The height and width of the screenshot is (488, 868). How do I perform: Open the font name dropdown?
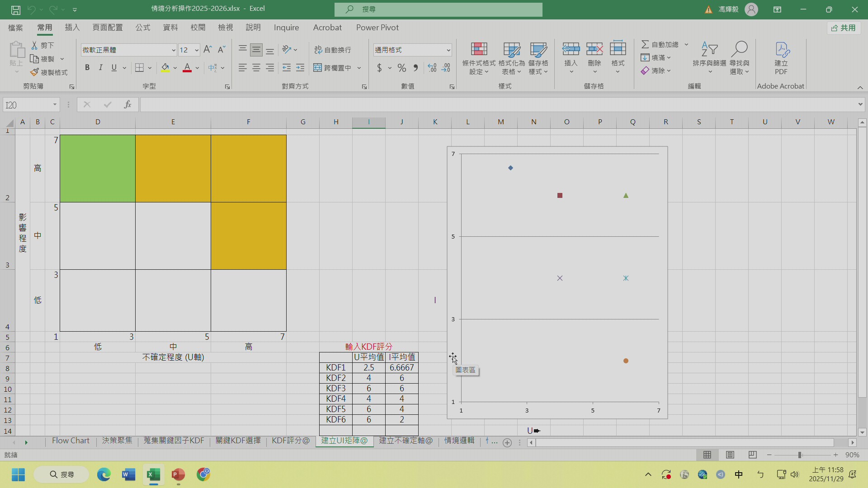[x=173, y=50]
